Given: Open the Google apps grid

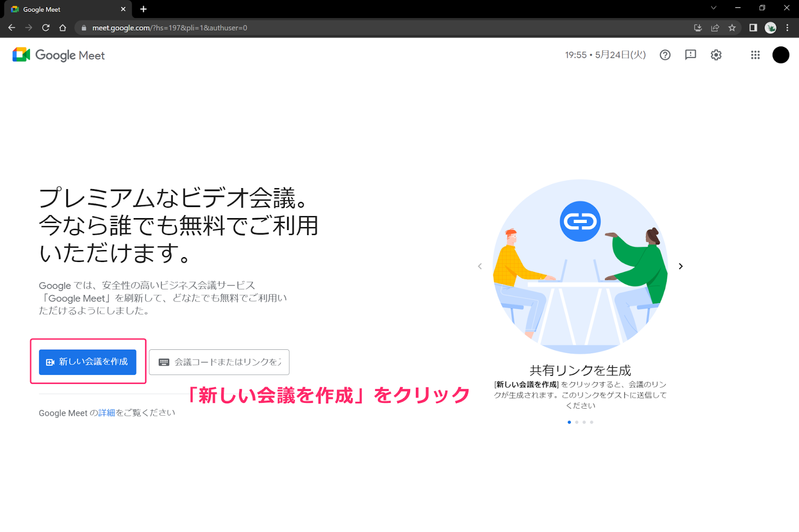Looking at the screenshot, I should pyautogui.click(x=755, y=55).
